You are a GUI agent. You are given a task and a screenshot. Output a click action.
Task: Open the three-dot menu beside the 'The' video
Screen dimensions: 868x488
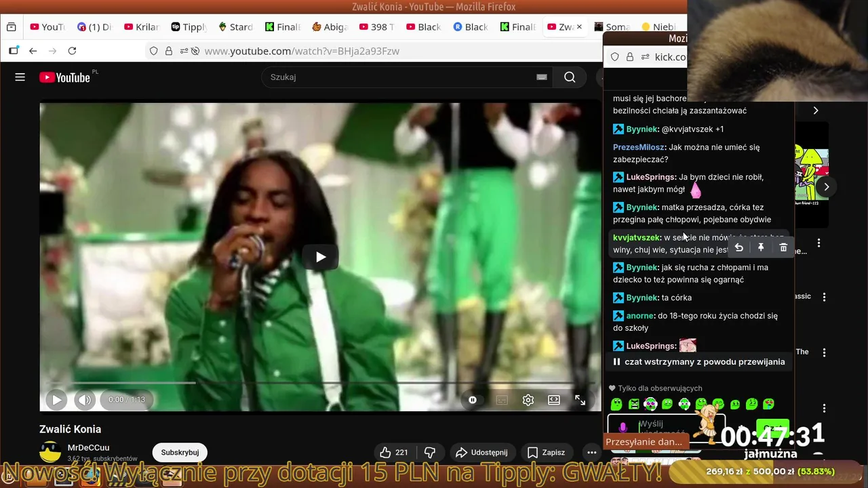824,352
